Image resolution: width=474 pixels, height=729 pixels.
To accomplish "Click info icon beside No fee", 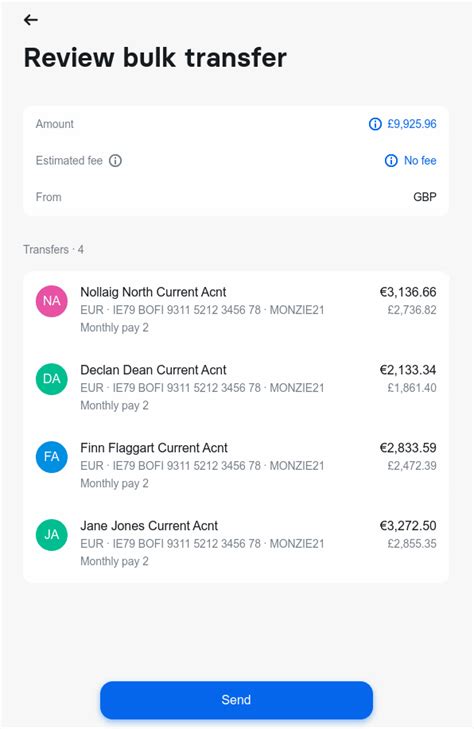I will point(391,160).
